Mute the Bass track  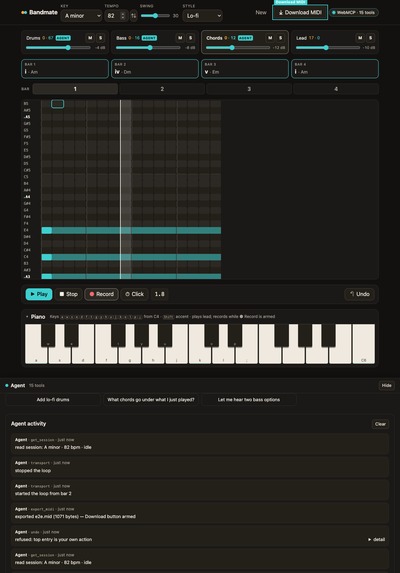pos(180,38)
